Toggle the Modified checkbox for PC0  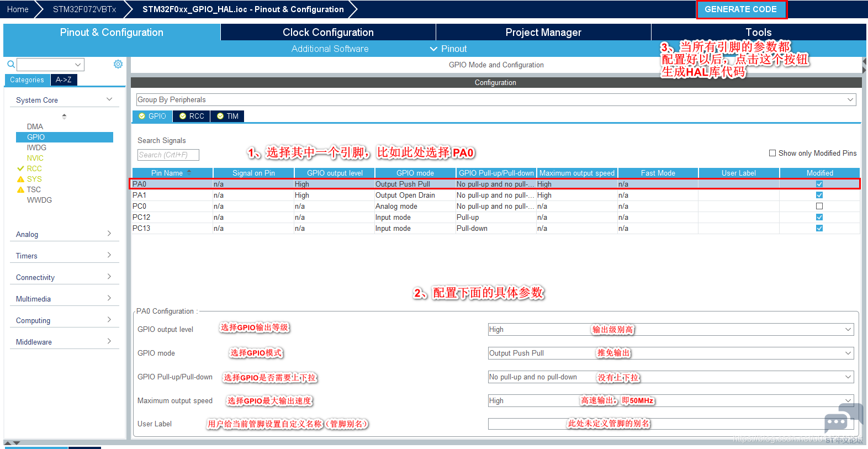tap(819, 206)
